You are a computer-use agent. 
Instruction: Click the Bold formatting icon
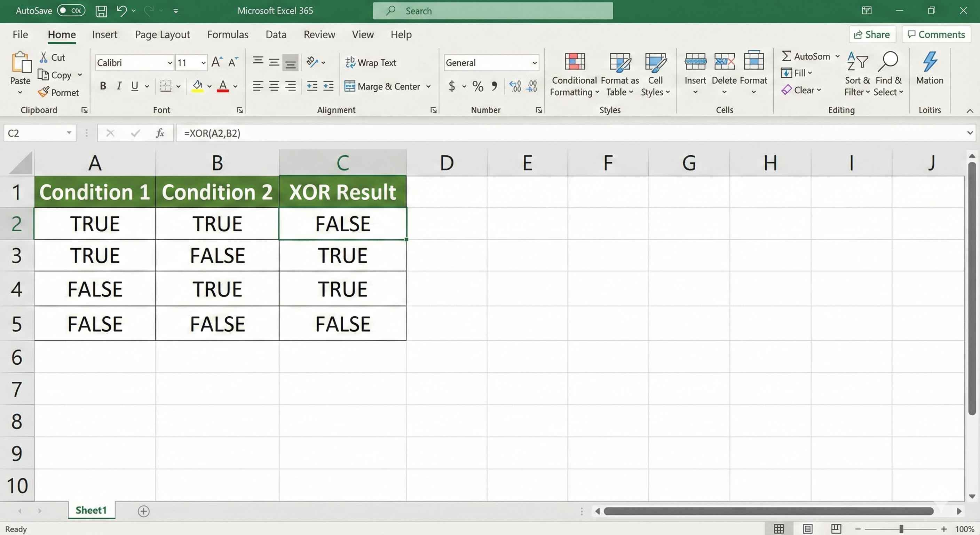(102, 86)
